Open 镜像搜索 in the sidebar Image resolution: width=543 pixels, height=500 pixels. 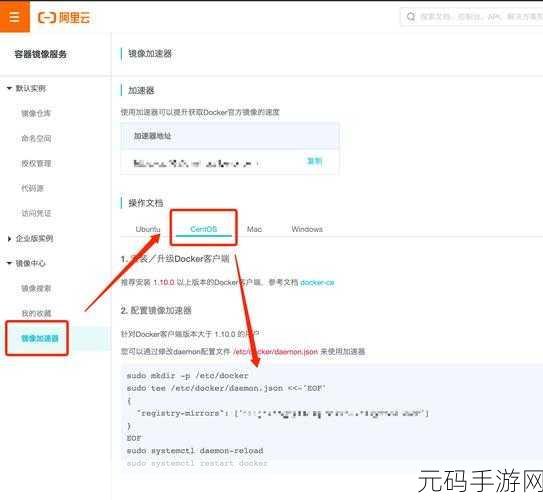(36, 288)
